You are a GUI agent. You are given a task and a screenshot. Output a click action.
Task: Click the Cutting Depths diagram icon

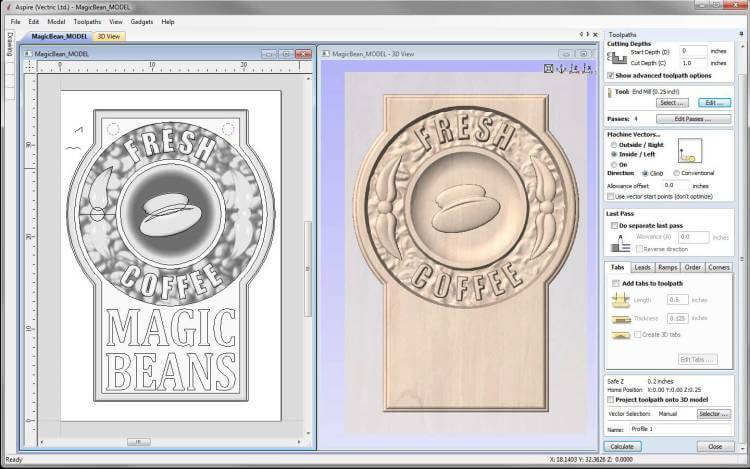617,58
